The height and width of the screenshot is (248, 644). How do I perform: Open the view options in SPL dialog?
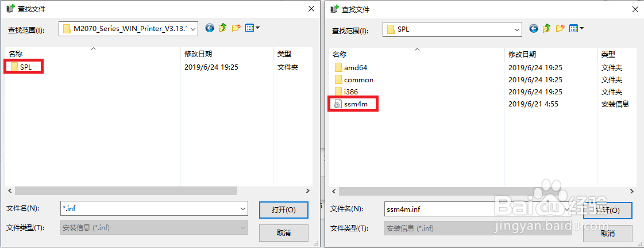tap(576, 28)
